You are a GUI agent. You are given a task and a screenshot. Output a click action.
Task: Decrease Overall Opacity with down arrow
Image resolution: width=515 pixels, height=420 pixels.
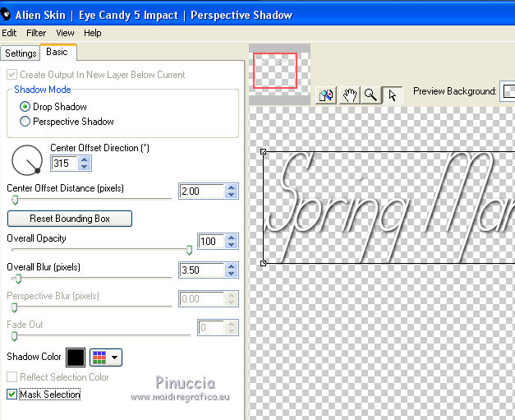(x=232, y=245)
